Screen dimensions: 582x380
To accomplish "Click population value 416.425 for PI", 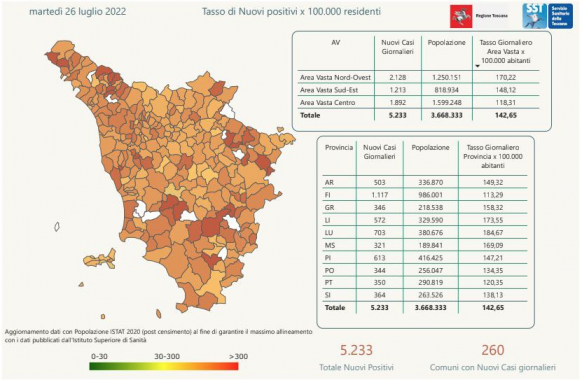I will [431, 258].
